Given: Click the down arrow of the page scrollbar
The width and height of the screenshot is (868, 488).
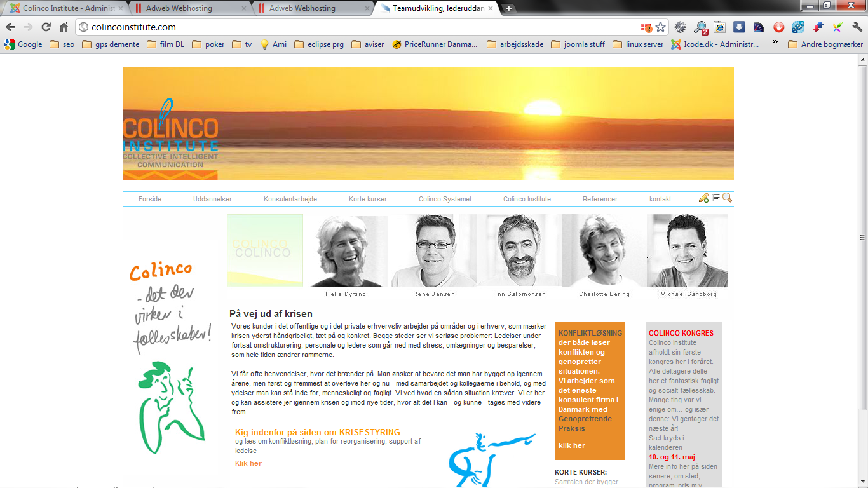Looking at the screenshot, I should pyautogui.click(x=862, y=482).
